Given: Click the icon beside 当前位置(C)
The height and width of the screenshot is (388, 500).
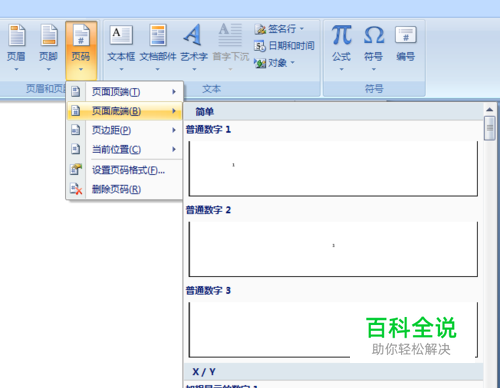Looking at the screenshot, I should 76,149.
